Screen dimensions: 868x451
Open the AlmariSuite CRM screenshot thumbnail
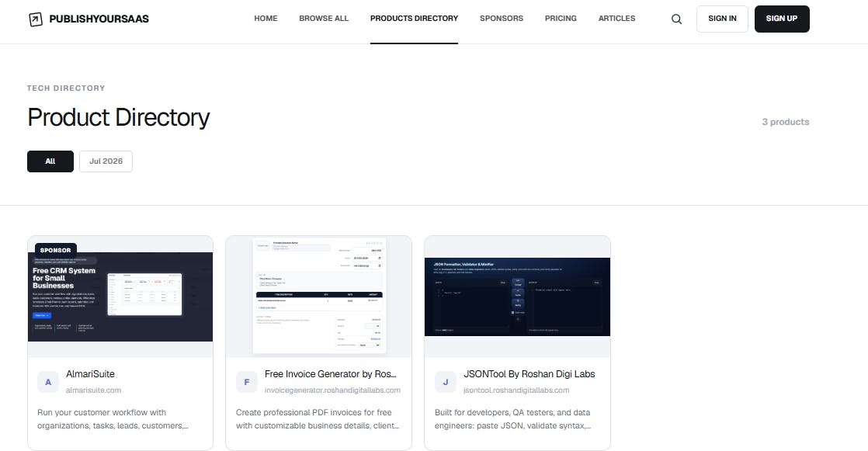click(120, 297)
